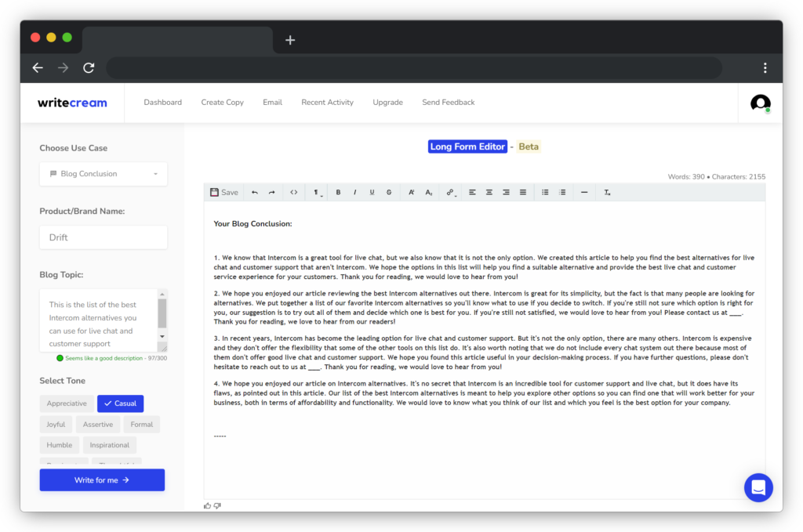View Recent Activity
The width and height of the screenshot is (803, 532).
(x=327, y=103)
